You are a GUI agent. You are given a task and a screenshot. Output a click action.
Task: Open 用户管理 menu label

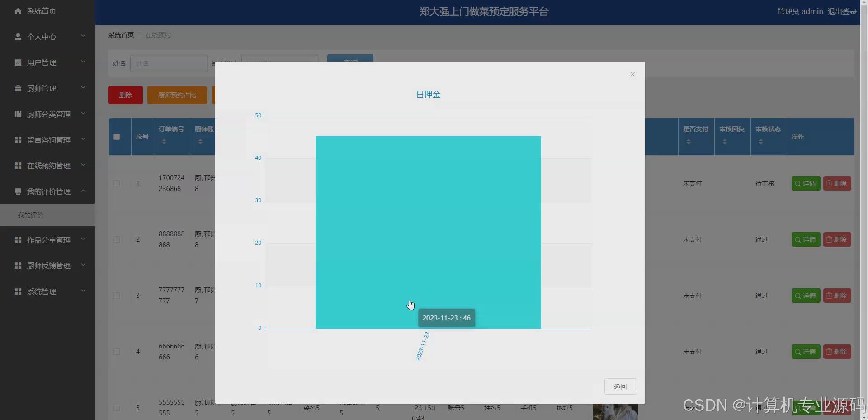42,62
